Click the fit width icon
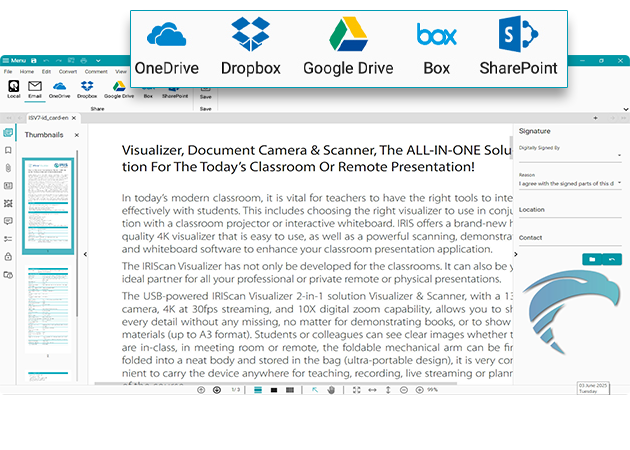Screen dimensions: 630x450 372,390
